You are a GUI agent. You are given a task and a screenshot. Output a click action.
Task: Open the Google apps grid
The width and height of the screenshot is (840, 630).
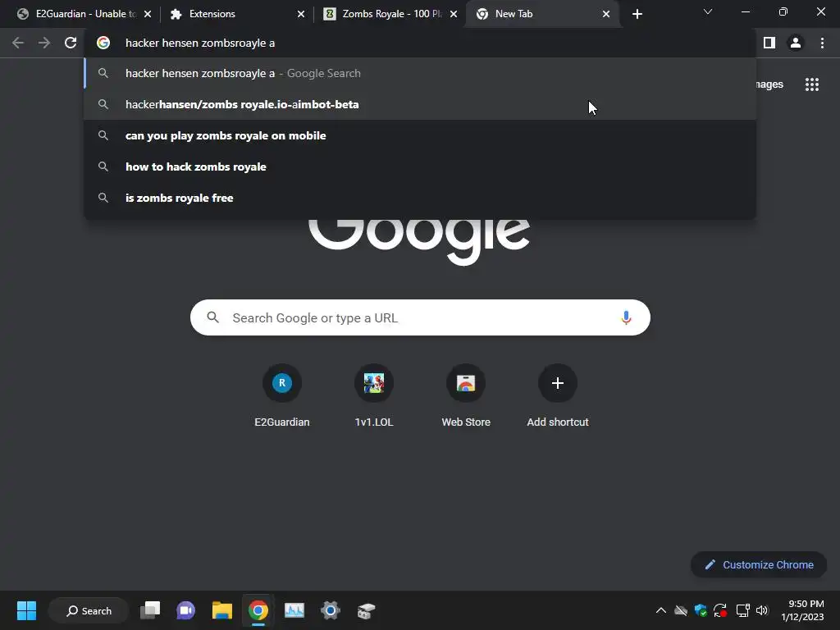(x=811, y=84)
